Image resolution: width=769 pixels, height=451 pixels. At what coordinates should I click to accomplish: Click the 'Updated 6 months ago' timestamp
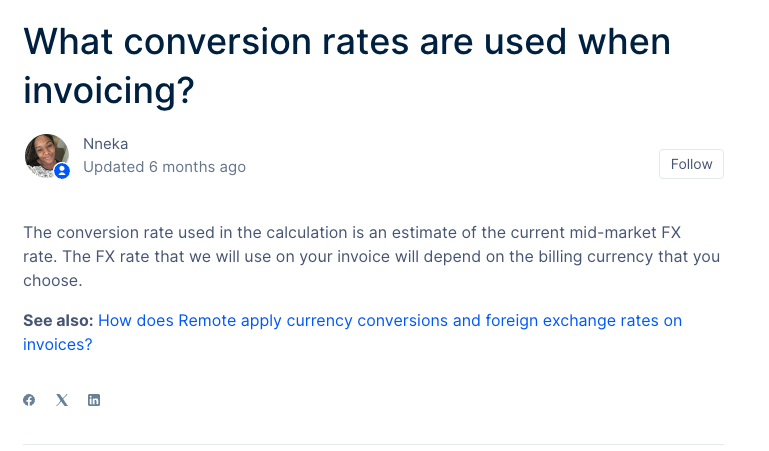164,167
